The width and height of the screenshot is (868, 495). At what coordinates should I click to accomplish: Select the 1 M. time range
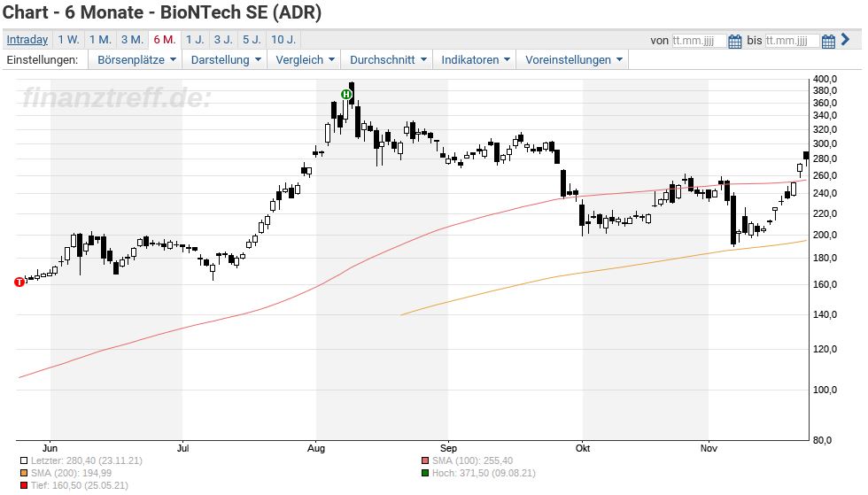click(x=100, y=40)
